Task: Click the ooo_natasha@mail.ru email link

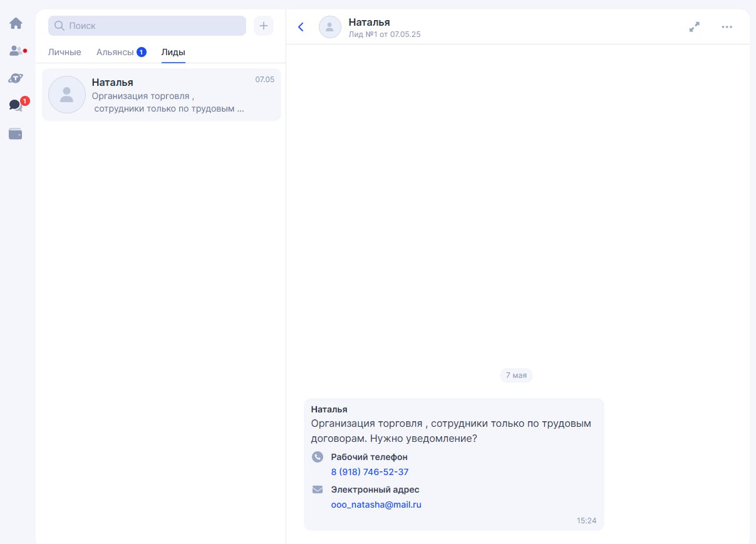Action: (x=376, y=505)
